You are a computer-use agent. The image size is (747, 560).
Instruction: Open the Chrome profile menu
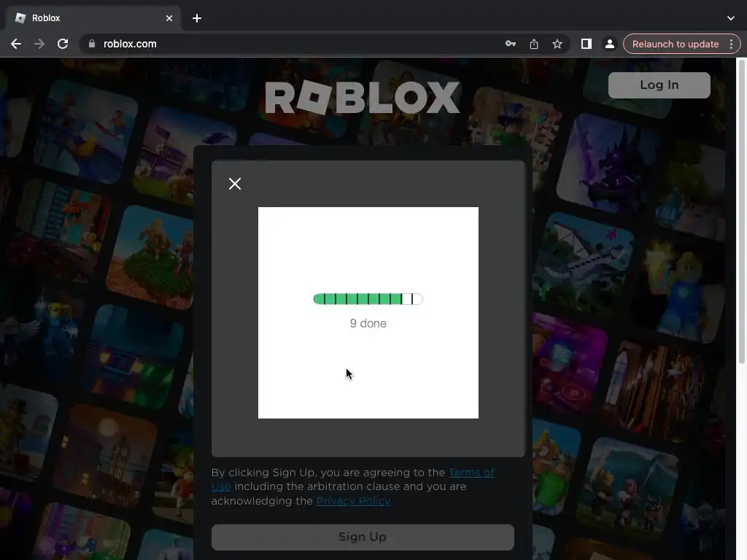[x=609, y=44]
